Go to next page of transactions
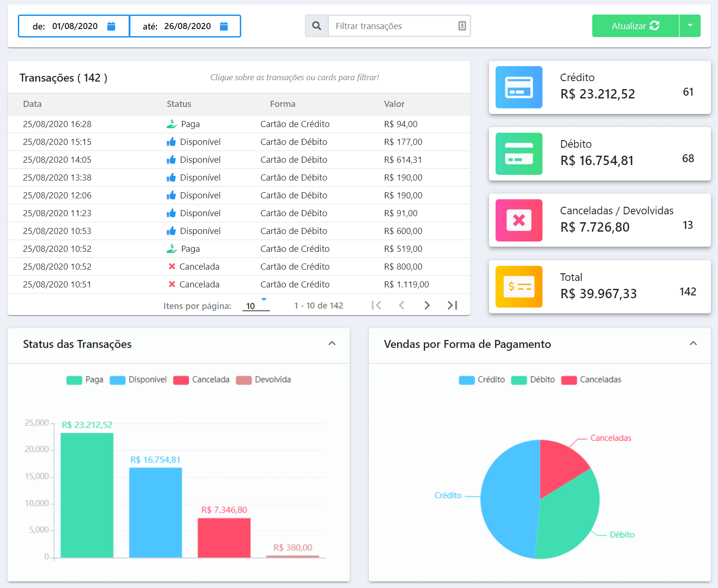 tap(427, 305)
